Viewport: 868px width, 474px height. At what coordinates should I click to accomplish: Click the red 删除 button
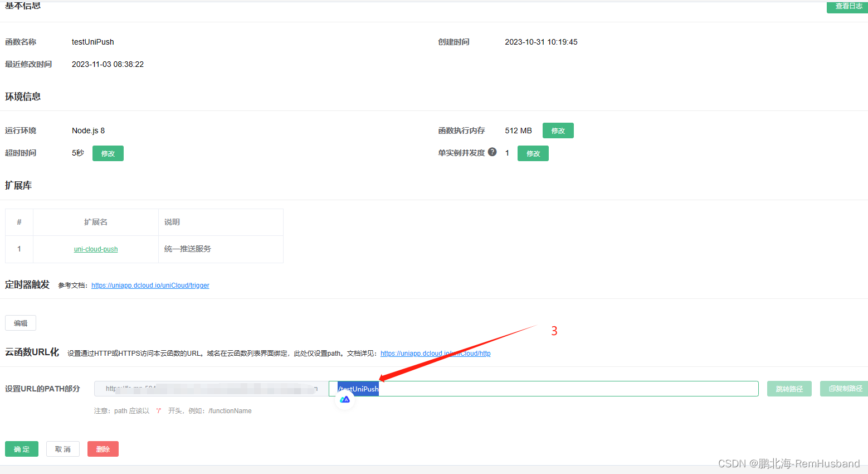[x=103, y=448]
